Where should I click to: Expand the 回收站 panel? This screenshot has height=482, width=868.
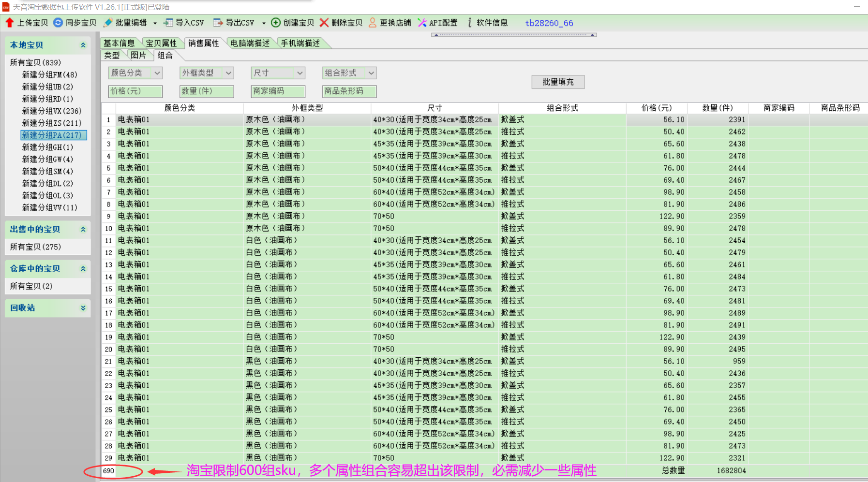click(83, 308)
